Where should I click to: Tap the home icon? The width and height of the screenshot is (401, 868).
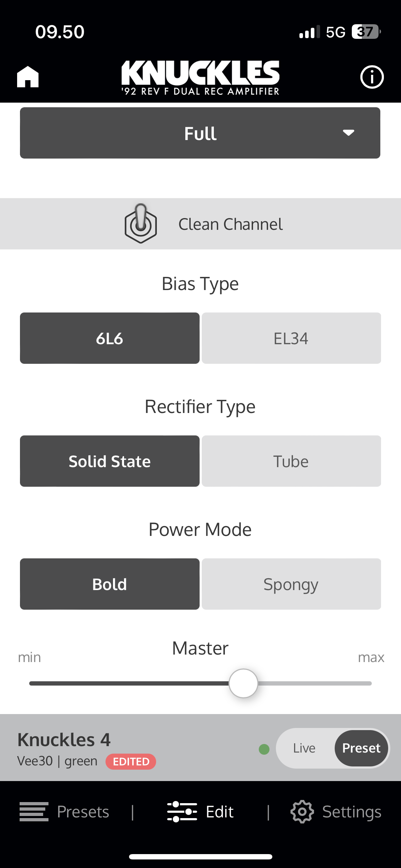click(28, 77)
